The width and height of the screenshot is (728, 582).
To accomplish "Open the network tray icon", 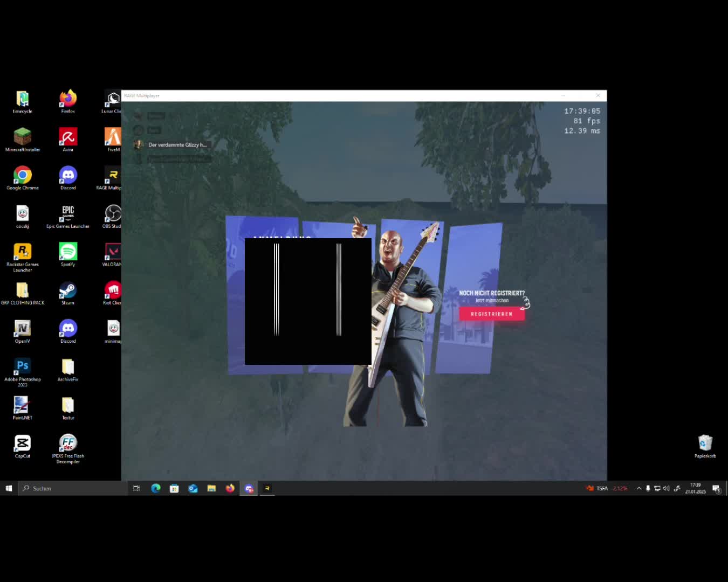I will pyautogui.click(x=657, y=488).
